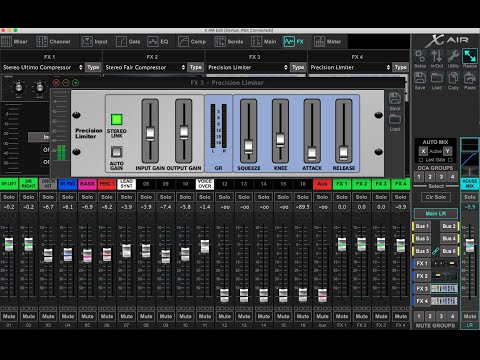Click the Input Gain slider handle
Image resolution: width=480 pixels, height=360 pixels.
pos(150,133)
